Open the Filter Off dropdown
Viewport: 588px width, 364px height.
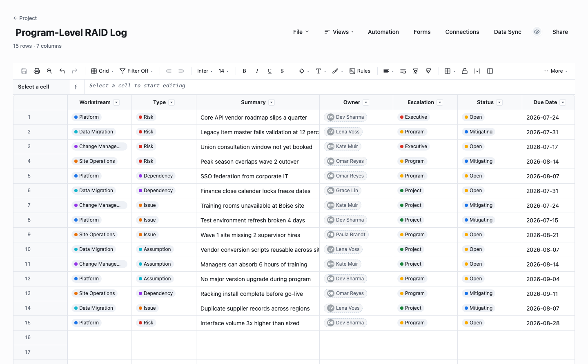point(136,71)
